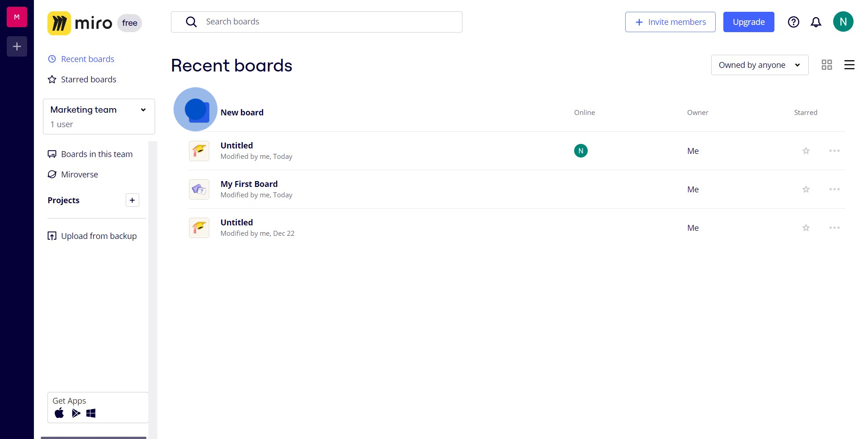
Task: Star My First Board
Action: pos(806,189)
